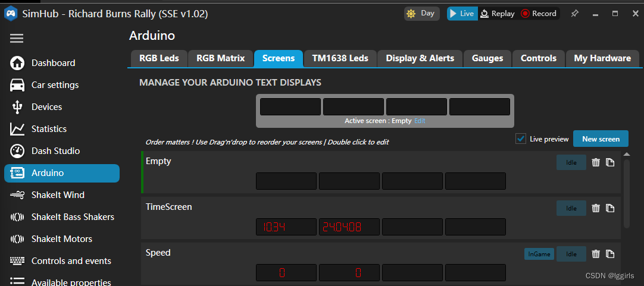Viewport: 644px width, 286px height.
Task: Select the Screens tab
Action: [x=279, y=58]
